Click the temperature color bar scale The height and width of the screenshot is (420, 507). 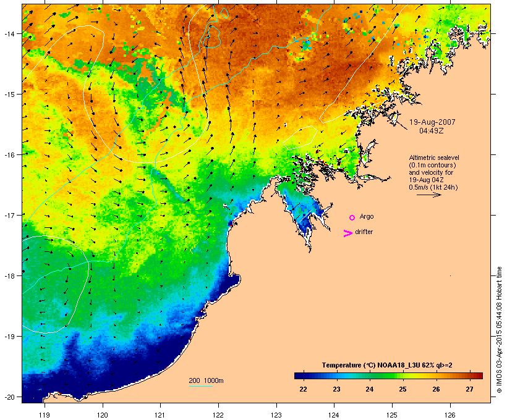(x=388, y=376)
